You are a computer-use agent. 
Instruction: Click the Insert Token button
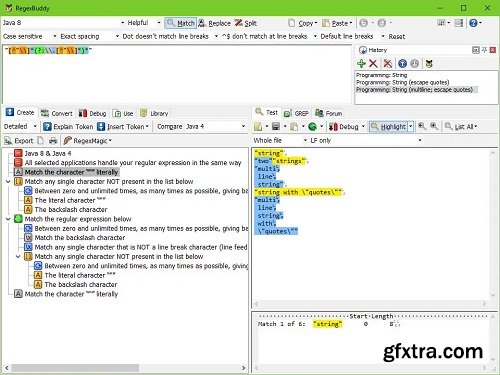pyautogui.click(x=123, y=127)
